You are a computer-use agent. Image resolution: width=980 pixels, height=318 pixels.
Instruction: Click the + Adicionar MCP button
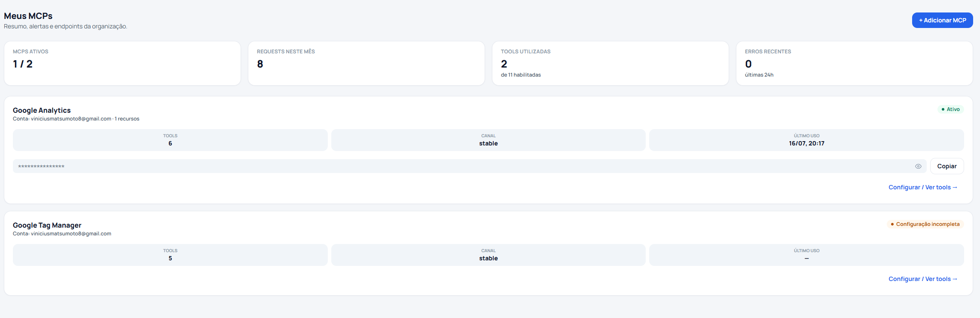[x=942, y=20]
